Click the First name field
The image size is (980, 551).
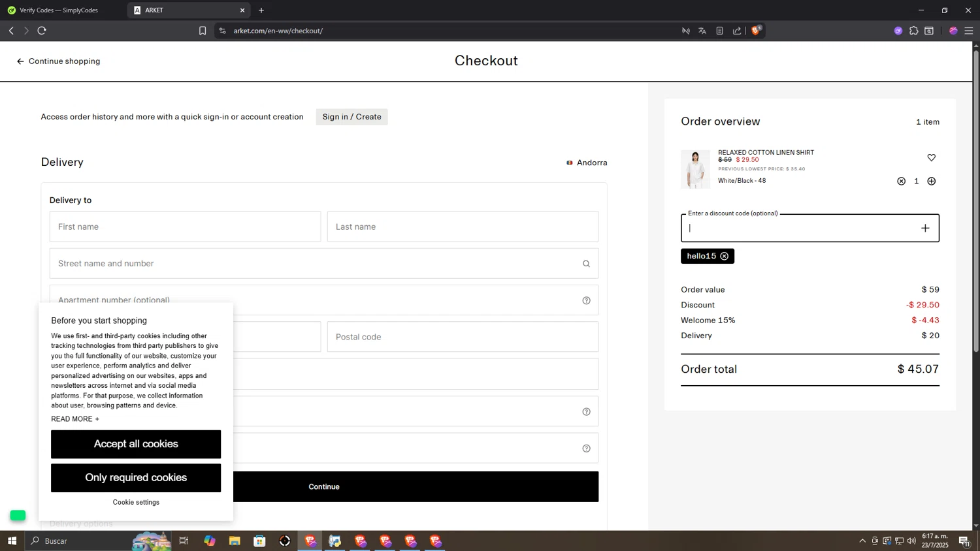(185, 227)
